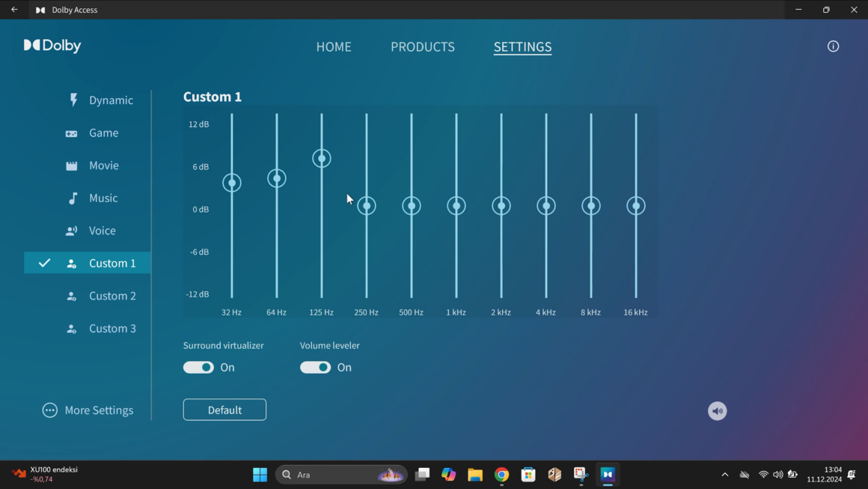This screenshot has height=489, width=868.
Task: Open the info icon at top right
Action: (833, 46)
